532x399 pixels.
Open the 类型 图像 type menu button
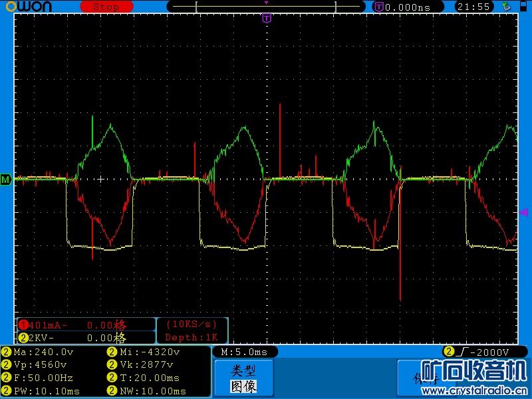click(243, 378)
